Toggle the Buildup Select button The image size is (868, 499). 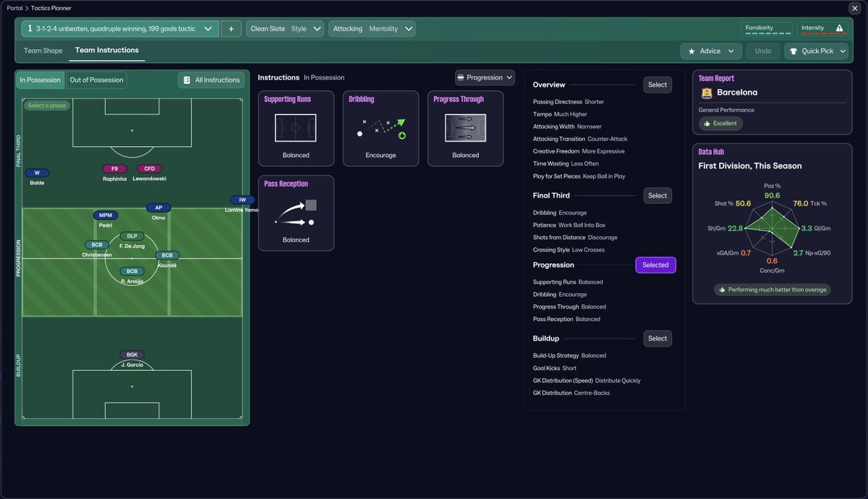[x=658, y=338]
